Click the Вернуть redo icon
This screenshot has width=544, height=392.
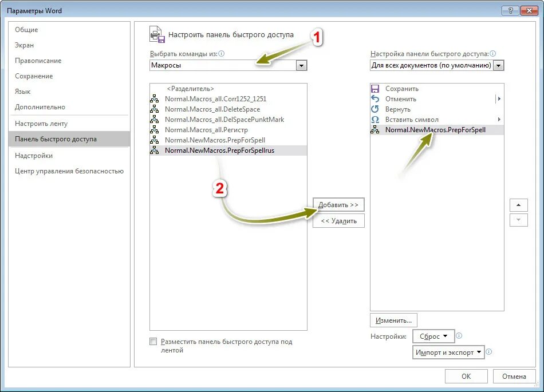[375, 109]
